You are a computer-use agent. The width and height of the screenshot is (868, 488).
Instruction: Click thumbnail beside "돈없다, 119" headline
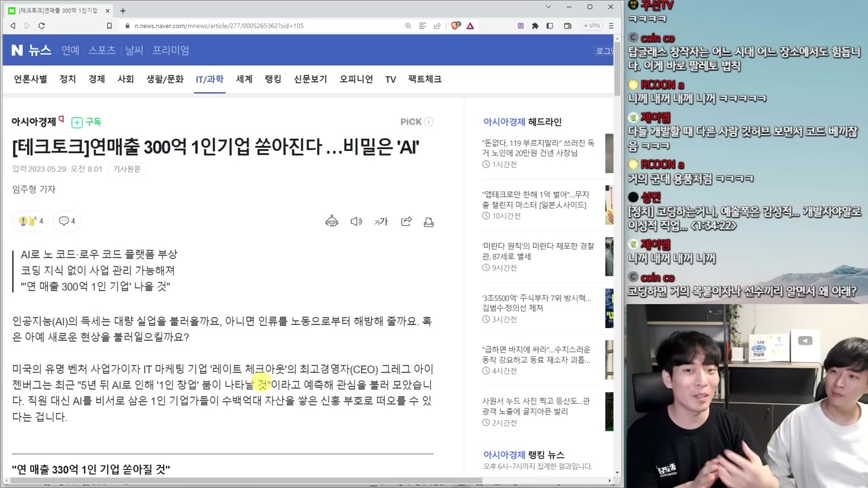coord(609,154)
